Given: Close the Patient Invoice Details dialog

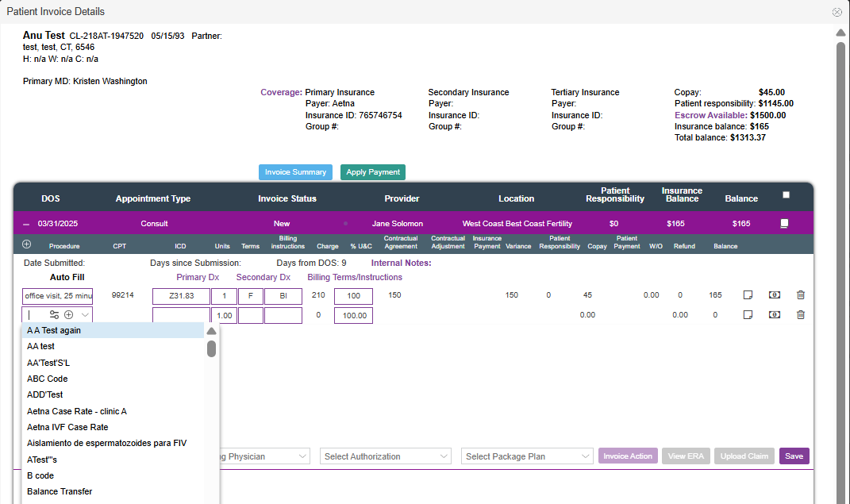Looking at the screenshot, I should pos(837,12).
